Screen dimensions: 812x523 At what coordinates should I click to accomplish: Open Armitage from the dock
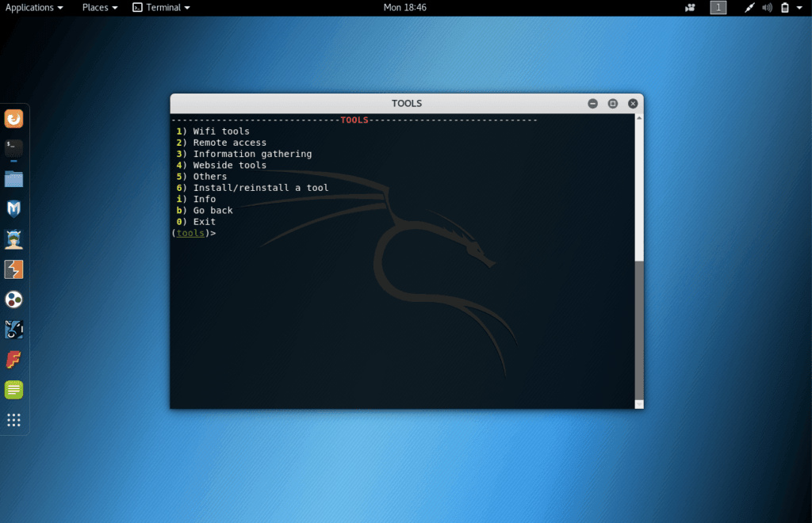coord(14,239)
